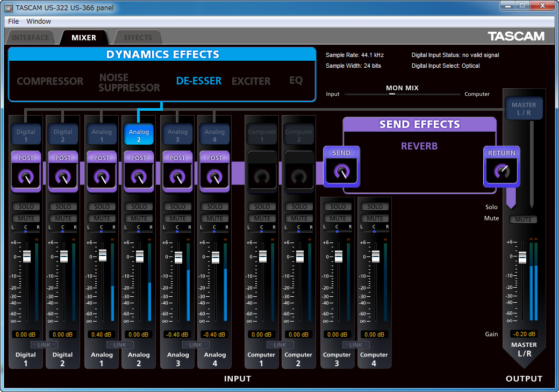This screenshot has height=392, width=559.
Task: Click the Analog 3 volume fader
Action: click(x=178, y=258)
